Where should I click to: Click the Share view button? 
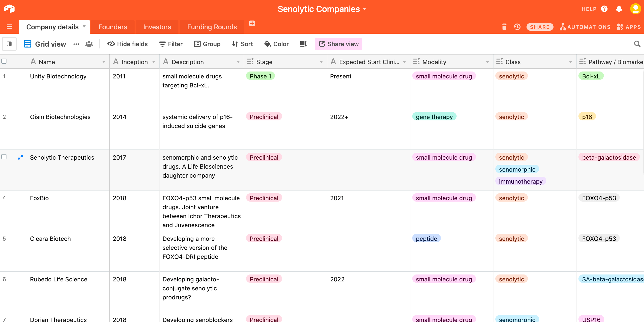tap(338, 44)
